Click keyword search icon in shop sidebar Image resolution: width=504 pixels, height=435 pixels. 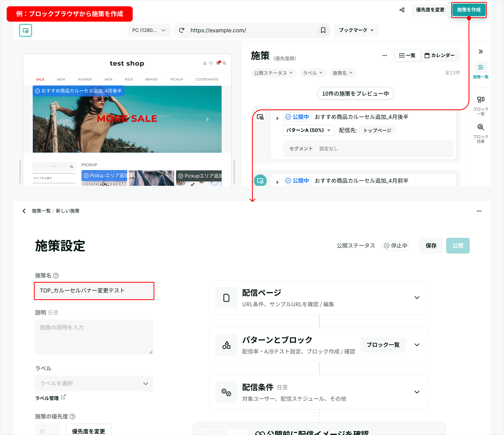click(71, 167)
